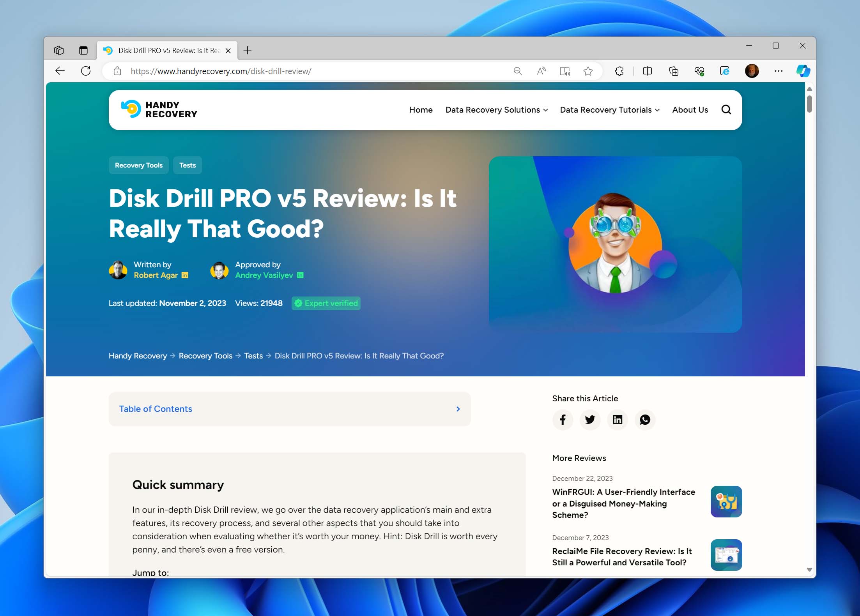Open Internet Explorer mode icon
This screenshot has width=860, height=616.
[725, 71]
